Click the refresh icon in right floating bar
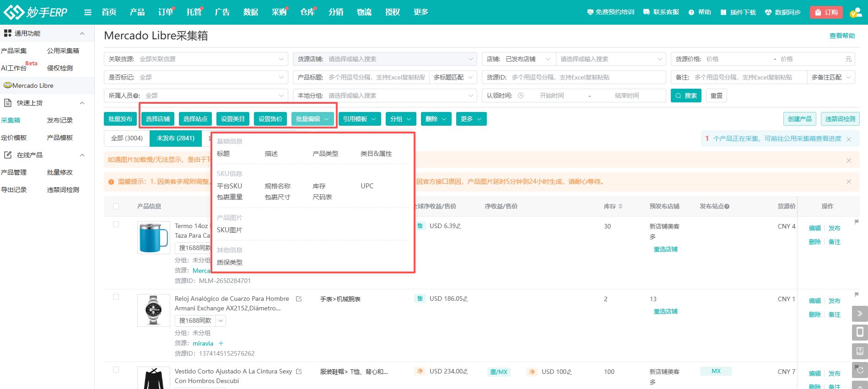Image resolution: width=868 pixels, height=389 pixels. point(860,370)
